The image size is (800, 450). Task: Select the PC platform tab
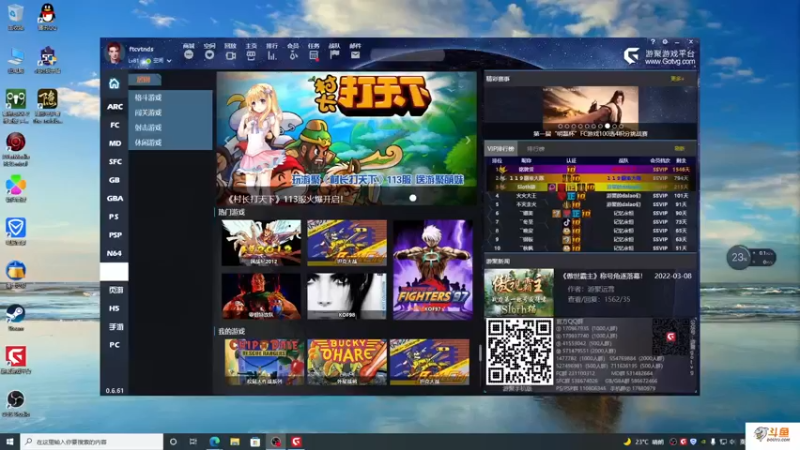pyautogui.click(x=115, y=344)
